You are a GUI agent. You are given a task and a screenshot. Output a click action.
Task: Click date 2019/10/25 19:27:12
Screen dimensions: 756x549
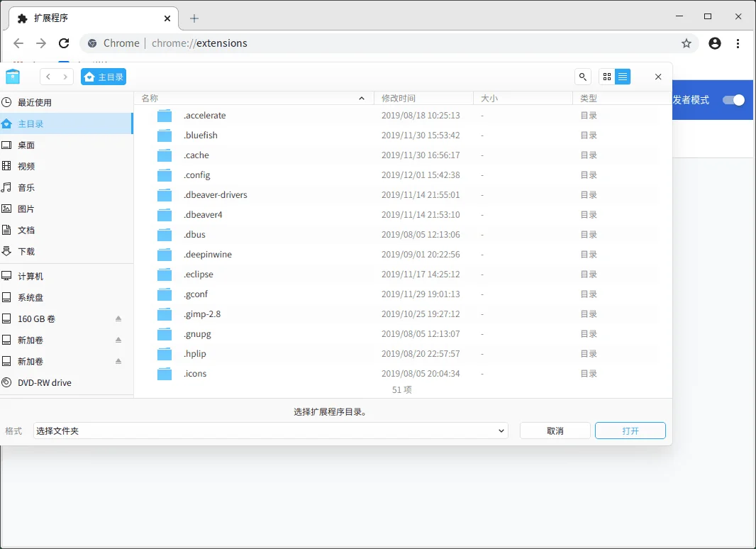point(421,314)
